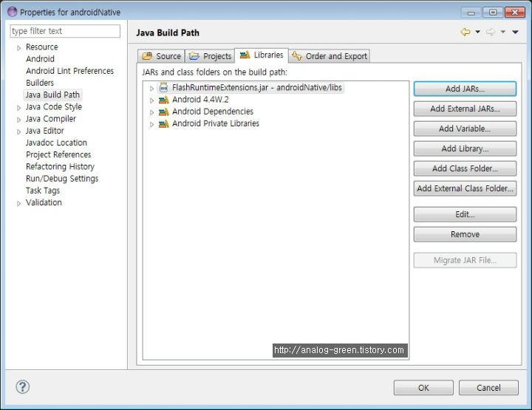This screenshot has height=410, width=532.
Task: Open the view menu dropdown triangle
Action: click(516, 32)
